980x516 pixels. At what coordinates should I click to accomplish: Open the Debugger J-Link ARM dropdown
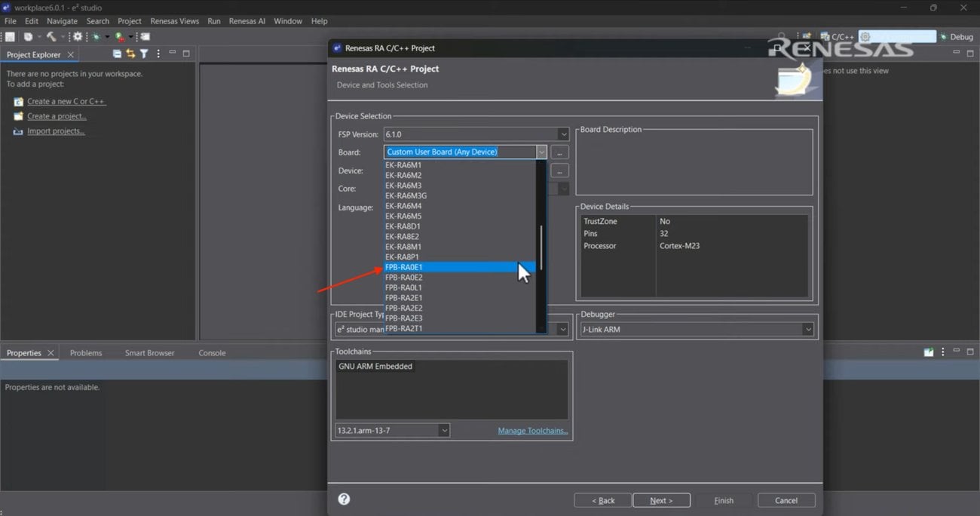[808, 330]
